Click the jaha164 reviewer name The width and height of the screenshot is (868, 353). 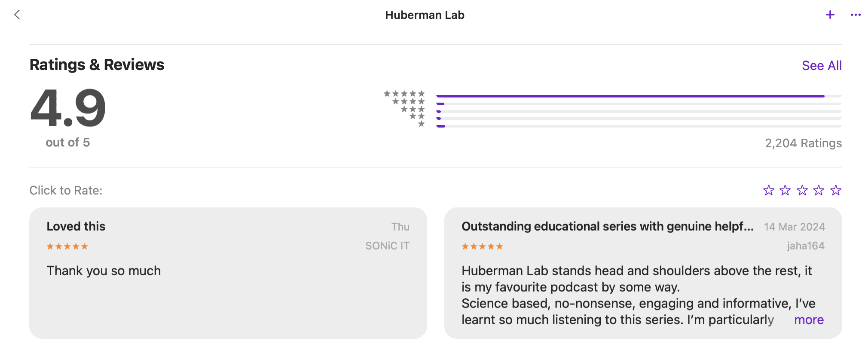click(805, 246)
